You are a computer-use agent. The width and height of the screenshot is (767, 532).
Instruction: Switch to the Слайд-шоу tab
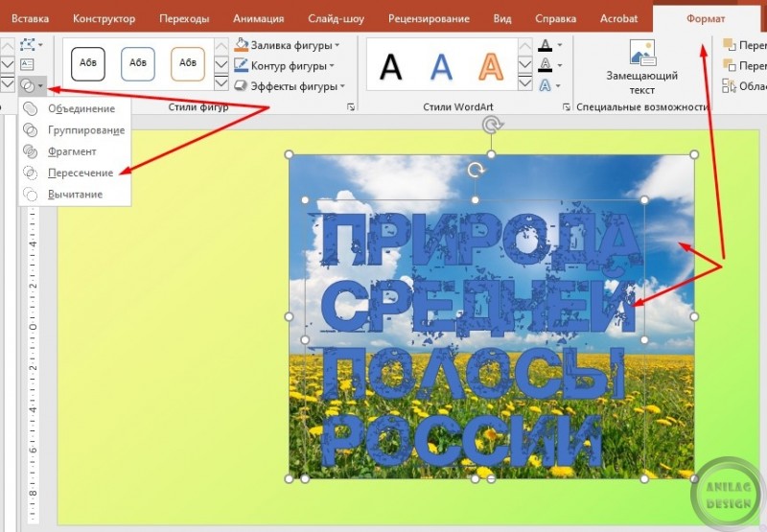tap(337, 18)
